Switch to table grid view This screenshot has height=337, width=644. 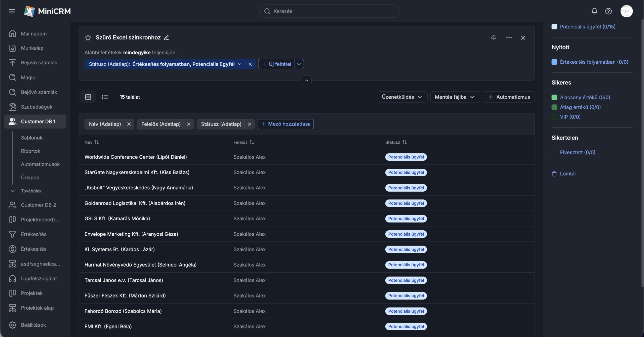coord(88,97)
